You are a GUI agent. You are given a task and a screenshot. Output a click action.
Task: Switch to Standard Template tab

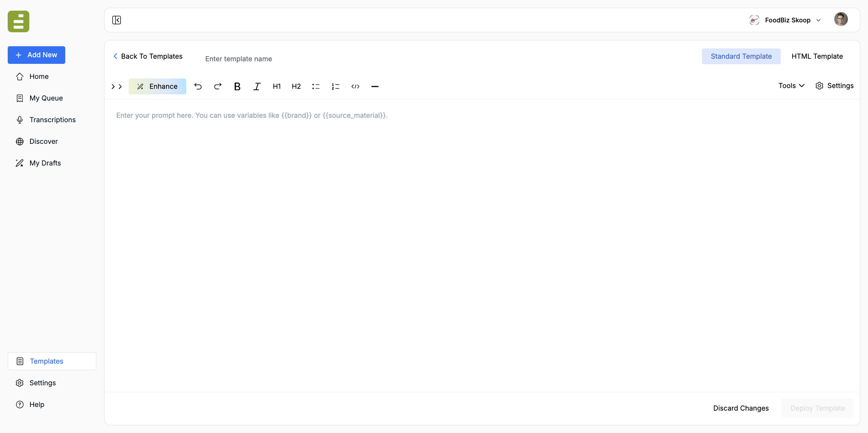741,56
